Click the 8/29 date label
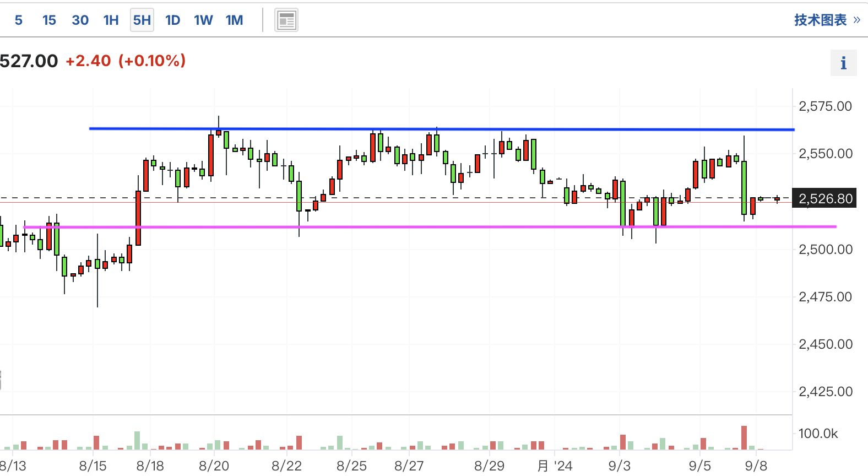868x476 pixels. [489, 466]
